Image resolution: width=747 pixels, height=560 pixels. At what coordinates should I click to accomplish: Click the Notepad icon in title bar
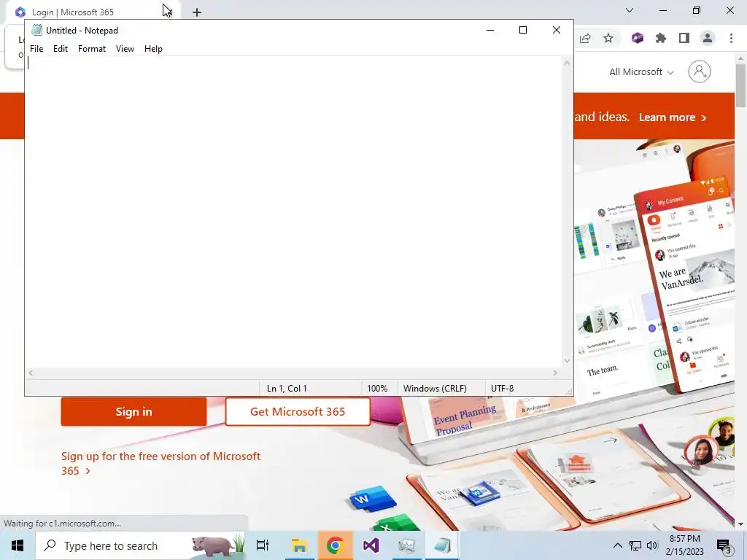click(36, 30)
